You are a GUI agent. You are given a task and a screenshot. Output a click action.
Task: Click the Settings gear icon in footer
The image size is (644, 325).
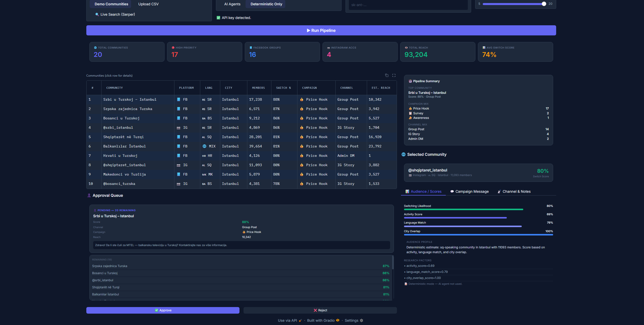[x=361, y=320]
